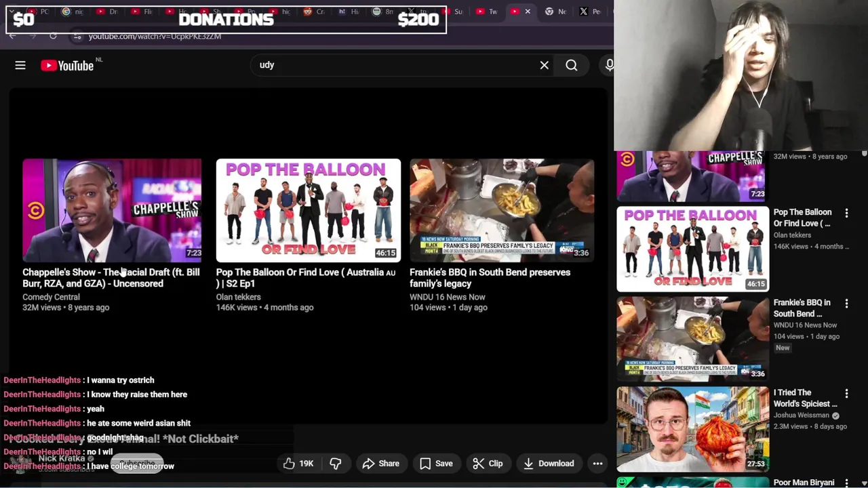868x488 pixels.
Task: Click browser back arrow
Action: 13,36
